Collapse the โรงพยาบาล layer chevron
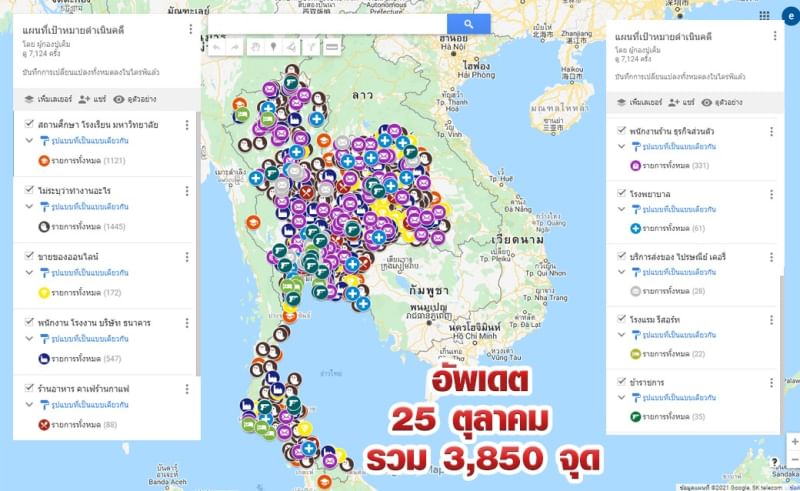 click(621, 209)
